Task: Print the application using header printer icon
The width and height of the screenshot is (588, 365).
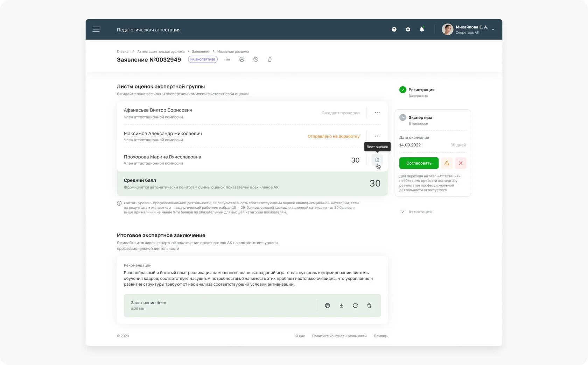Action: [242, 59]
